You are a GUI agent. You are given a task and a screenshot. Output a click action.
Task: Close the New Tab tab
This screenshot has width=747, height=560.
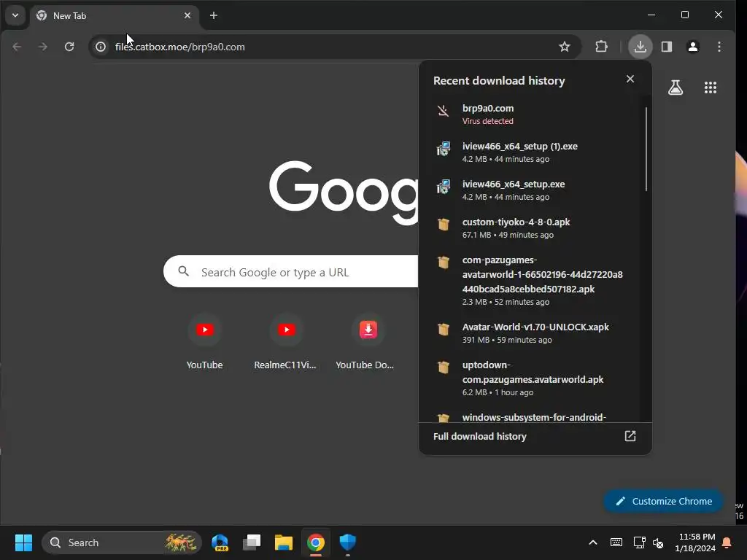[187, 16]
